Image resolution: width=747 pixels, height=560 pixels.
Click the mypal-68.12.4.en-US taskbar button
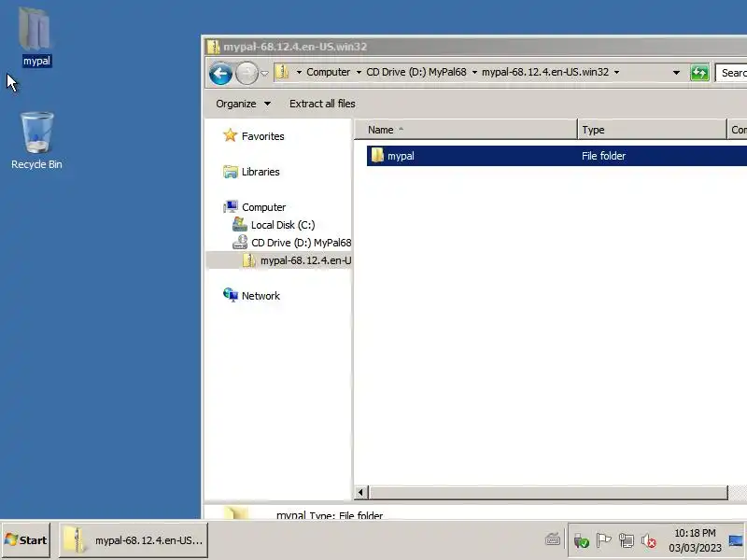(134, 540)
